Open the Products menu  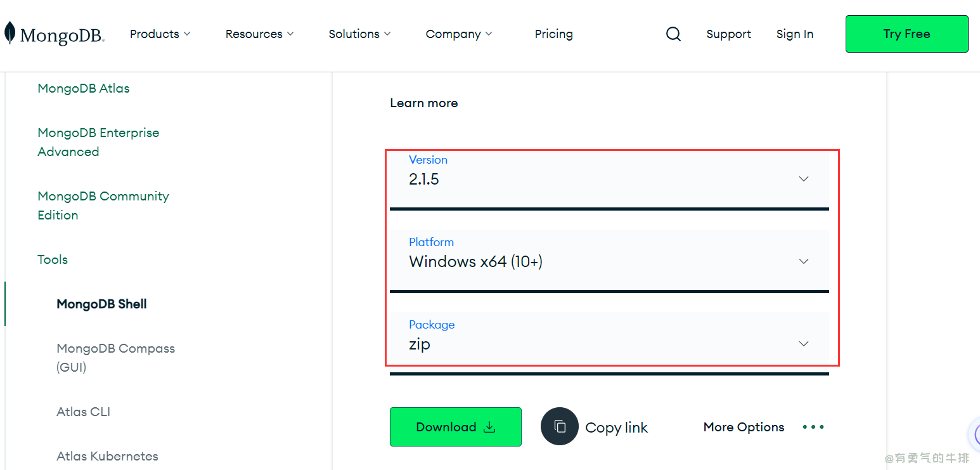[x=160, y=34]
